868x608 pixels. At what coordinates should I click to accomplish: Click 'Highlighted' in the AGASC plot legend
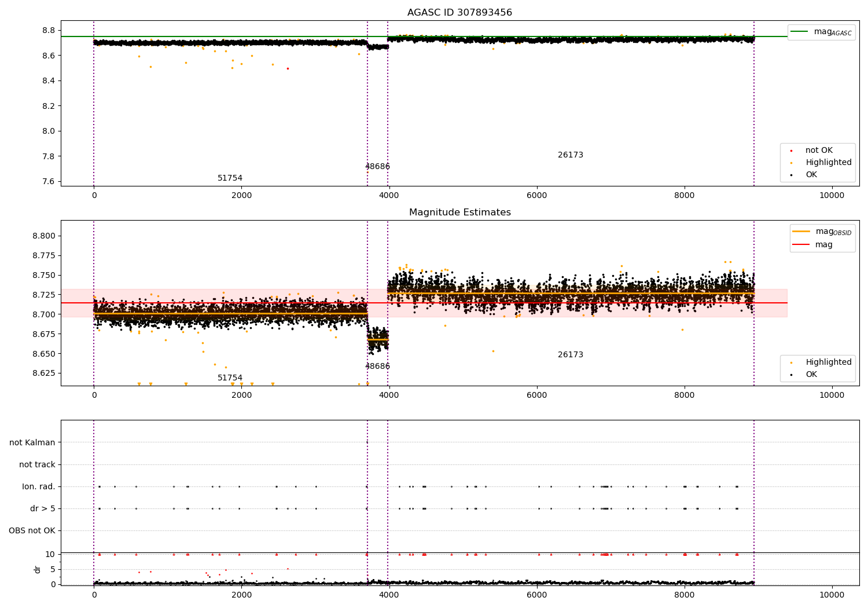click(x=828, y=163)
